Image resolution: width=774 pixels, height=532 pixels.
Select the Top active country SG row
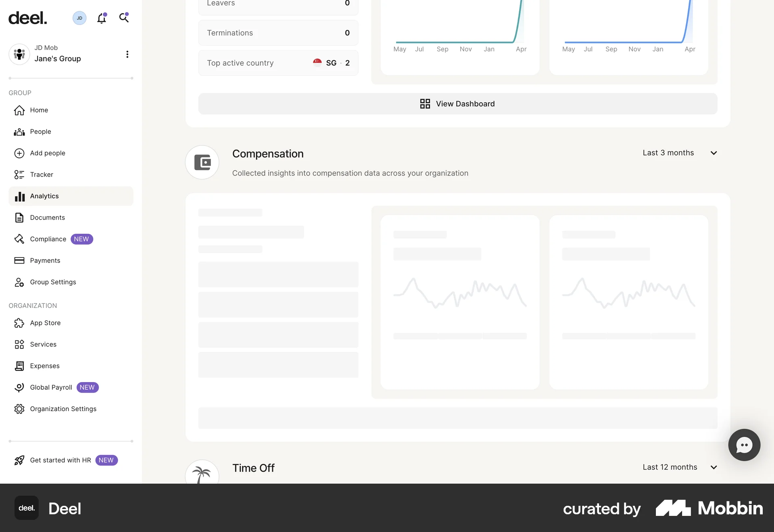[x=278, y=63]
